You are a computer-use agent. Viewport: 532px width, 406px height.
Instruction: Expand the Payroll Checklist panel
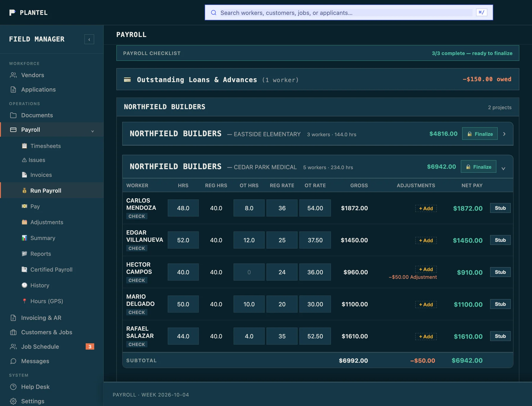pos(318,53)
